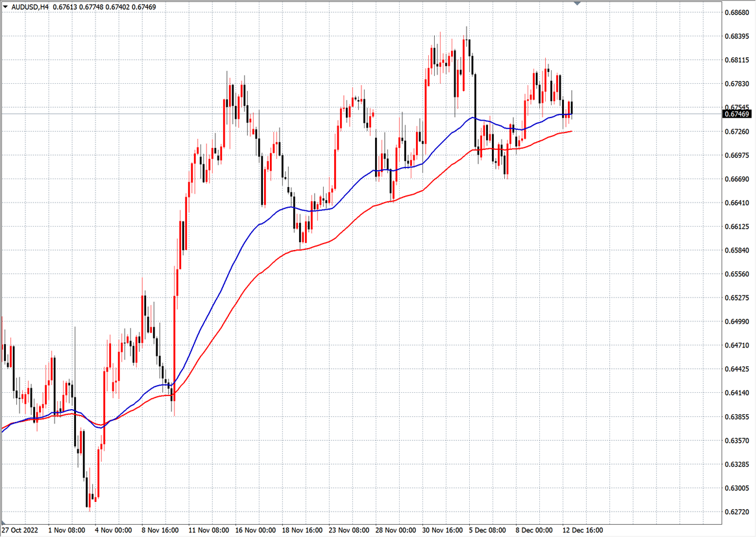Click the gray chart shift triangle at top
The image size is (756, 537).
[x=578, y=4]
